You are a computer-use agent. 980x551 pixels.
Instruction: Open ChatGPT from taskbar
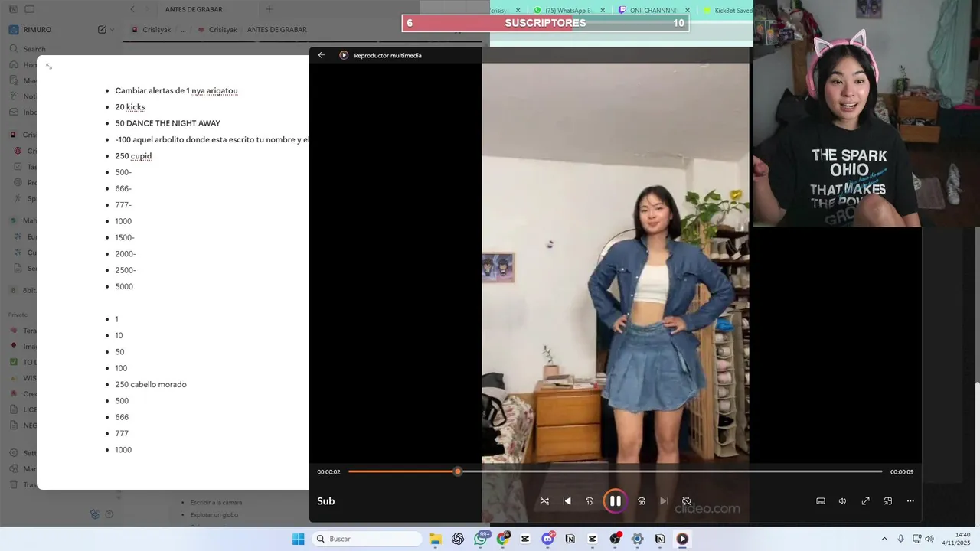click(458, 539)
